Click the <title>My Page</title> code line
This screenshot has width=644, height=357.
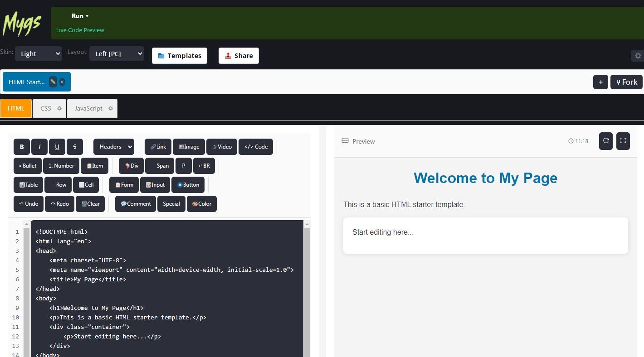coord(88,279)
